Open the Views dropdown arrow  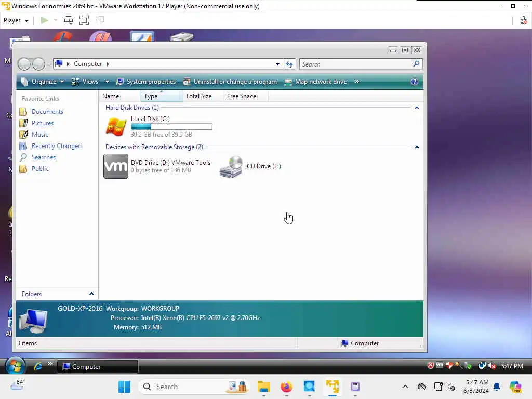[x=107, y=82]
